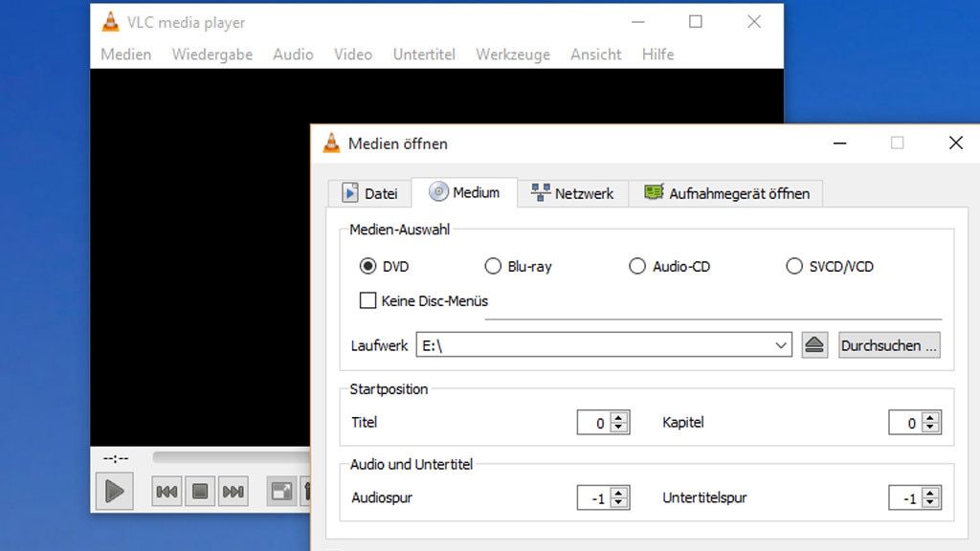
Task: Switch to the Netzwerk tab
Action: coord(572,193)
